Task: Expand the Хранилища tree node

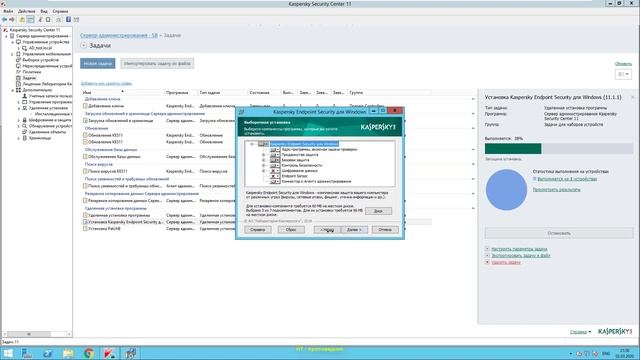Action: pyautogui.click(x=19, y=138)
